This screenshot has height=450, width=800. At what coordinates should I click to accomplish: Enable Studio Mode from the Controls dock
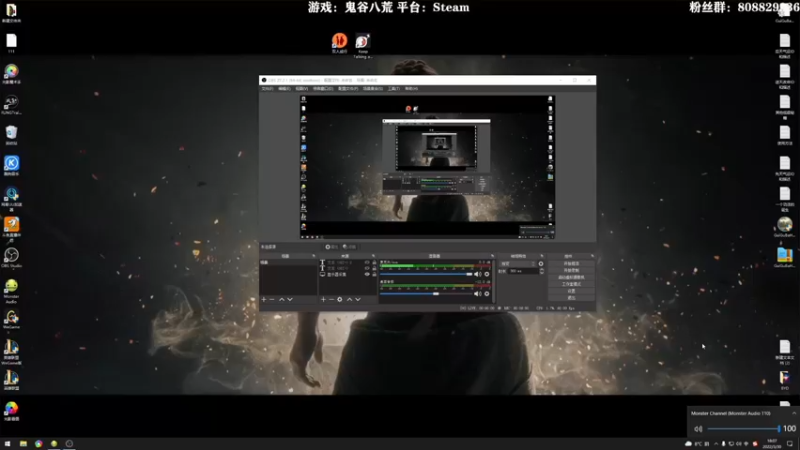point(571,284)
